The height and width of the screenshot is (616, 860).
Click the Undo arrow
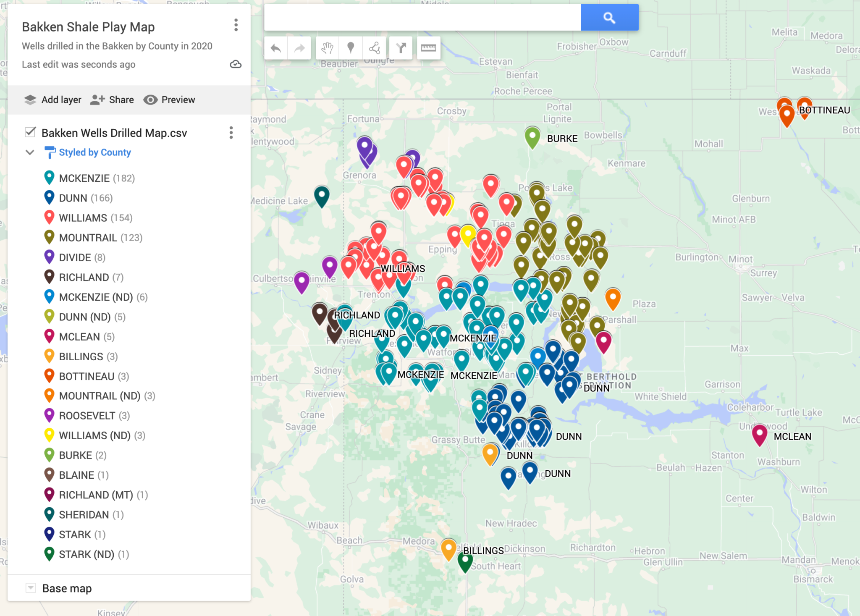click(275, 48)
